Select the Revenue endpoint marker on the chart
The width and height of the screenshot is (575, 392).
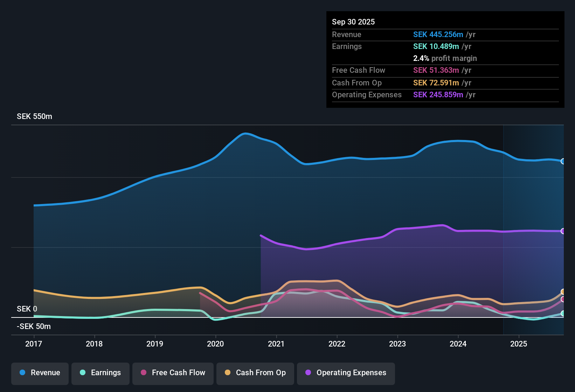[563, 161]
